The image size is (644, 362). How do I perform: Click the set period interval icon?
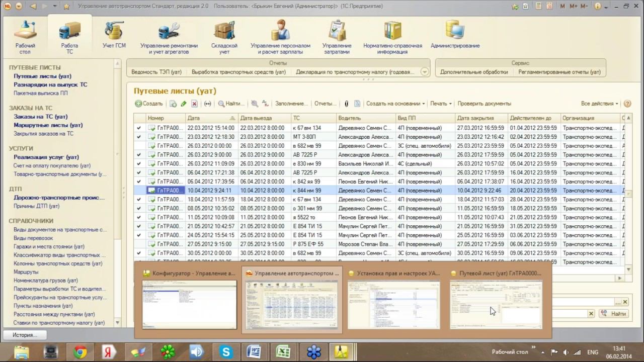(207, 104)
